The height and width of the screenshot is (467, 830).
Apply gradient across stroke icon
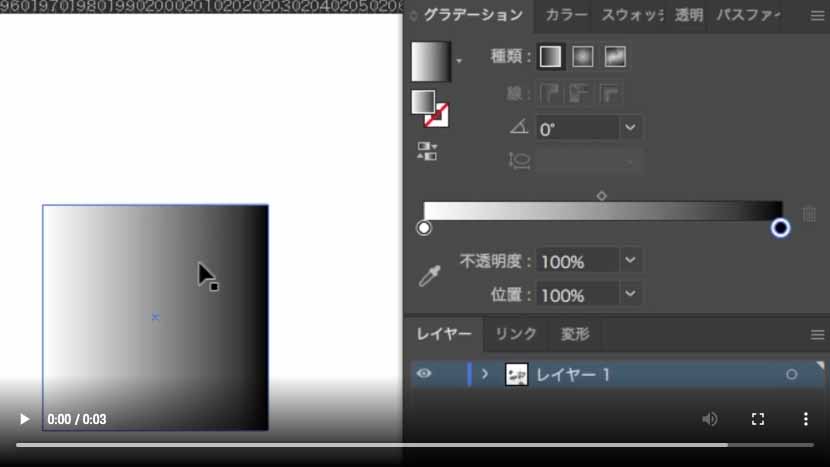click(x=610, y=94)
